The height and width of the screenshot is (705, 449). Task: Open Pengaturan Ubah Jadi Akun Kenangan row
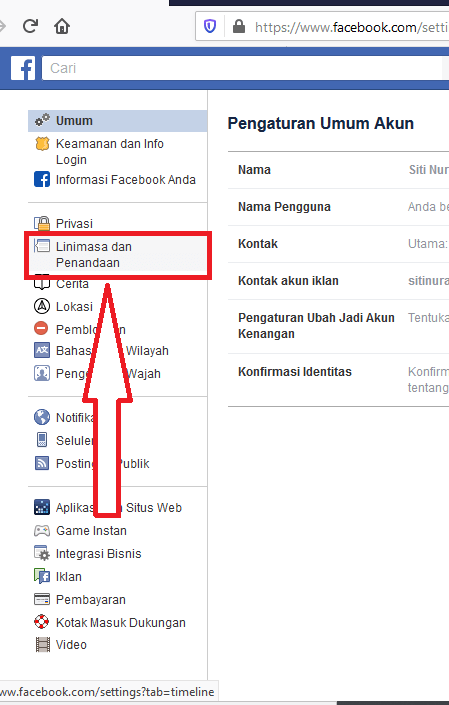click(338, 326)
